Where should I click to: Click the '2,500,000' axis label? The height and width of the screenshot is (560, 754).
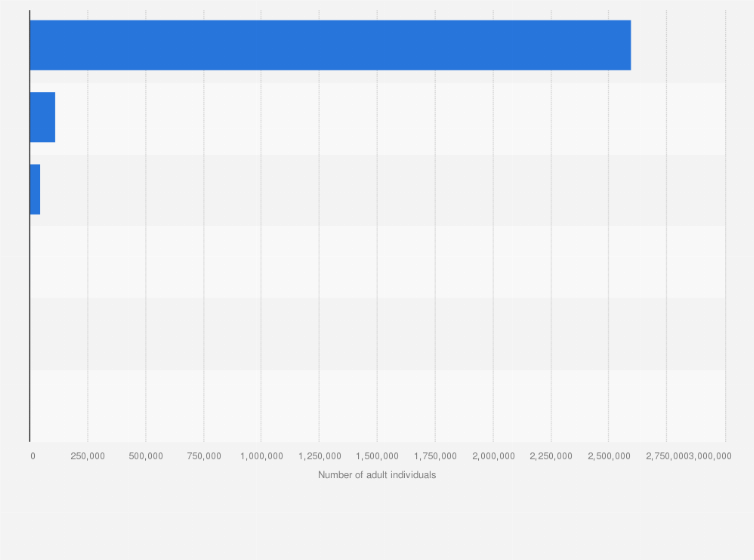(609, 456)
